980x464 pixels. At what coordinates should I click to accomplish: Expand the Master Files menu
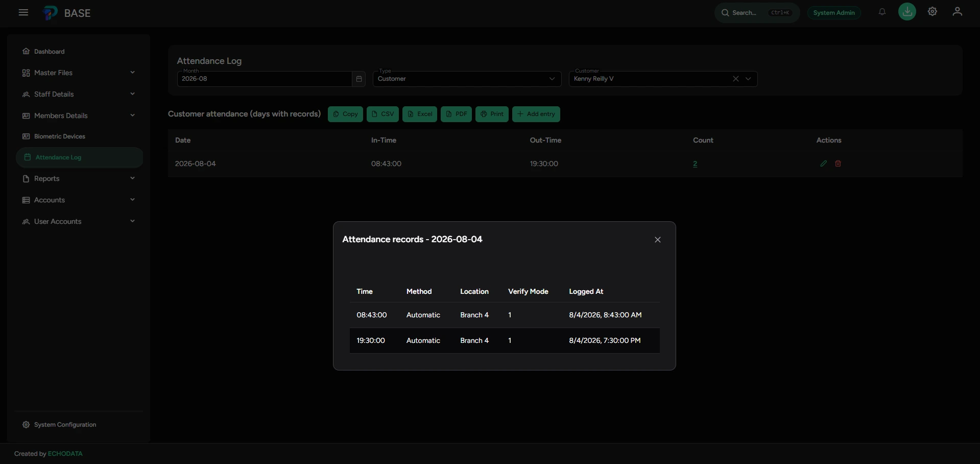tap(79, 73)
